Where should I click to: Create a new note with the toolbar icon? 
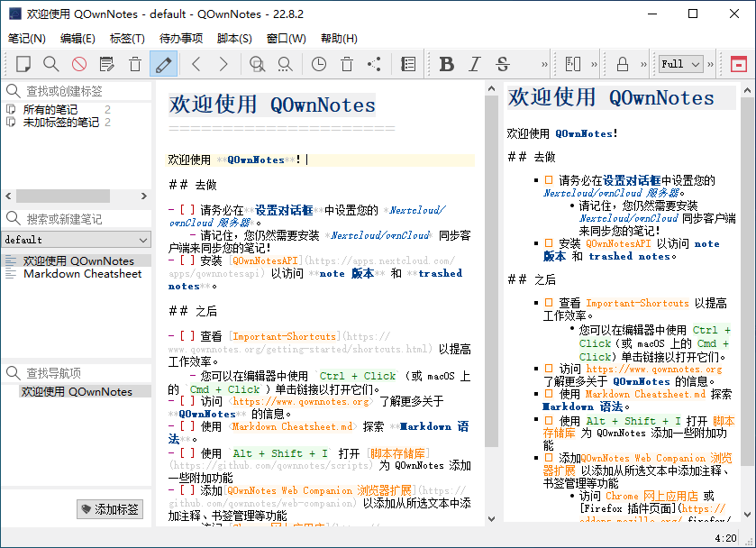click(23, 64)
